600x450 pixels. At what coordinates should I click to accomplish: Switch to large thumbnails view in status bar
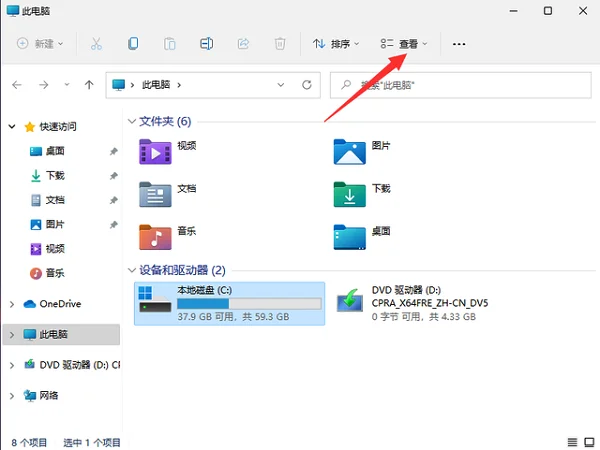(x=587, y=442)
